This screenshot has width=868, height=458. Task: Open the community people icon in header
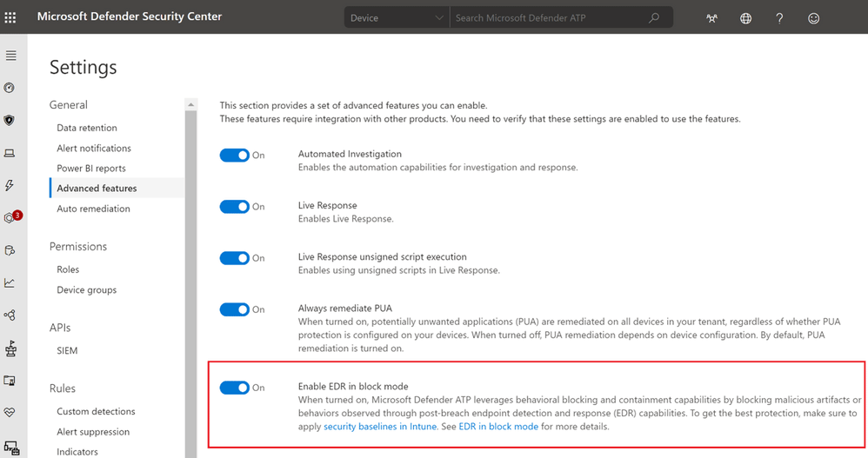(x=712, y=18)
